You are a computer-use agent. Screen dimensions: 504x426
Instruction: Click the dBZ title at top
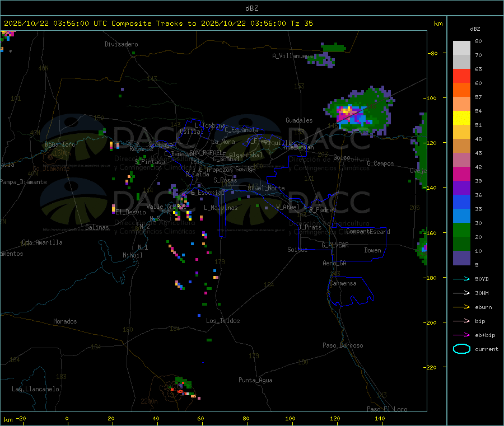click(251, 8)
